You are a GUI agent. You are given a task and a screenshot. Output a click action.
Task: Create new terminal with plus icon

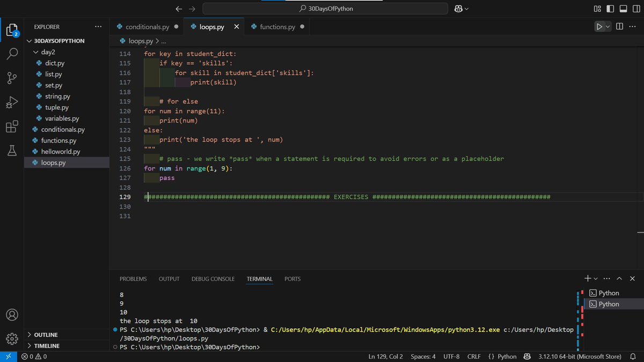coord(588,278)
